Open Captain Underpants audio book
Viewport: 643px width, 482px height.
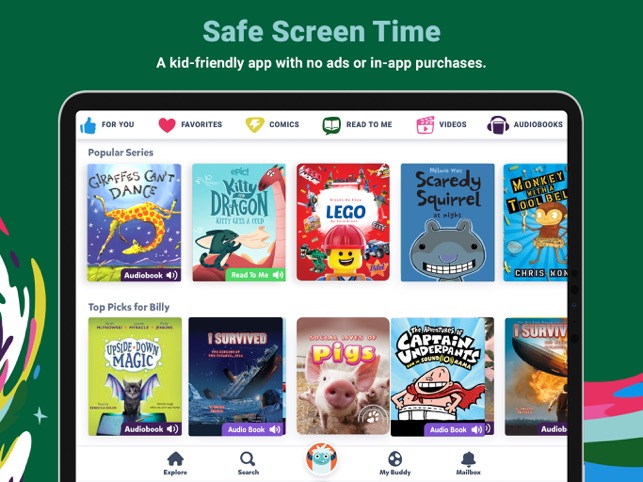[438, 376]
